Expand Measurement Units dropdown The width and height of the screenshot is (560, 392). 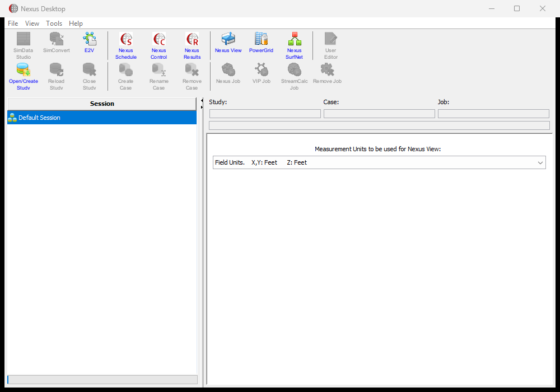tap(540, 162)
